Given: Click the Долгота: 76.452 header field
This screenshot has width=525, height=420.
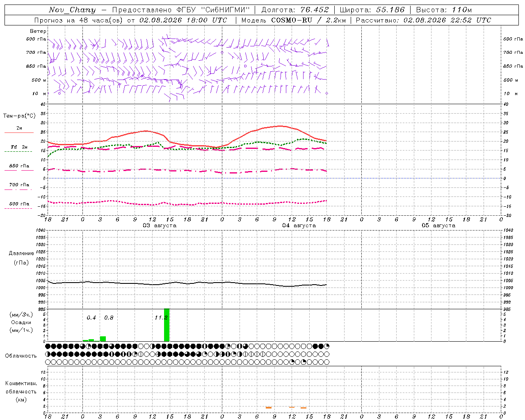Looking at the screenshot, I should tap(295, 10).
